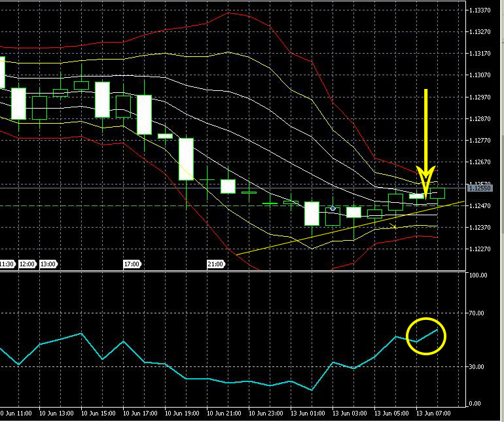Click the current price label 1.12550
Viewport: 504px width, 422px height.
(483, 188)
